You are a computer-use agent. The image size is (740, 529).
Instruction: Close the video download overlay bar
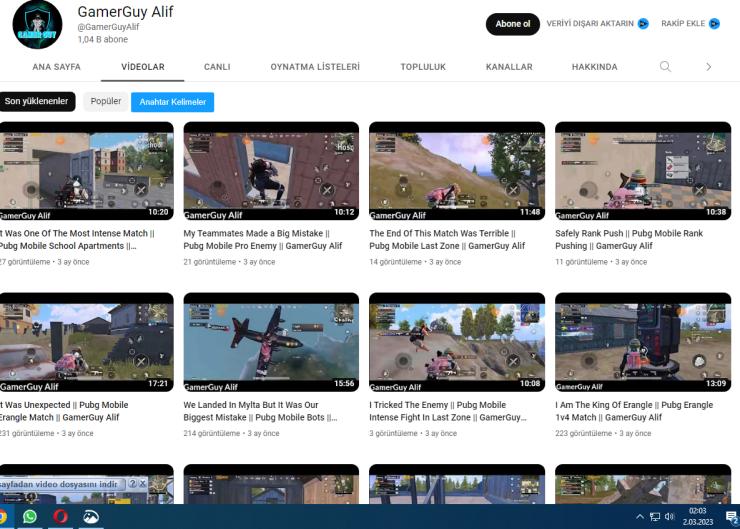[142, 484]
